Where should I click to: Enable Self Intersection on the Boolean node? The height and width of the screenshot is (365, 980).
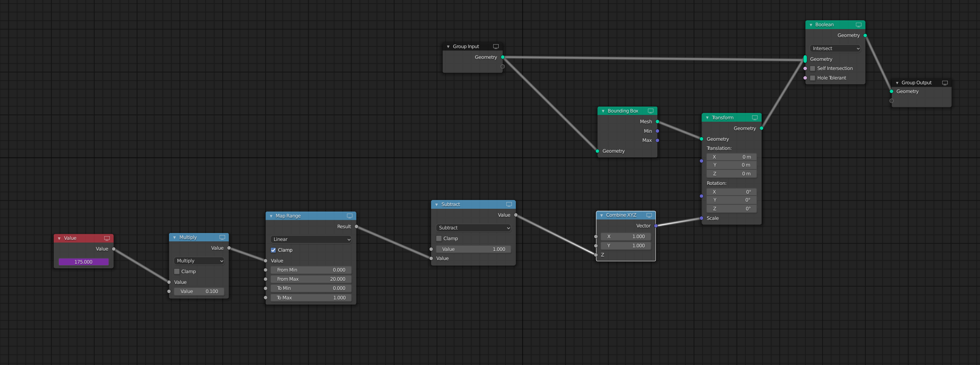click(813, 68)
